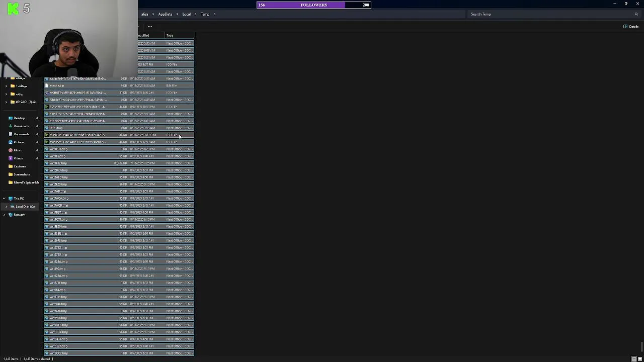This screenshot has width=644, height=362.
Task: Open the Pictures folder in sidebar
Action: point(19,142)
